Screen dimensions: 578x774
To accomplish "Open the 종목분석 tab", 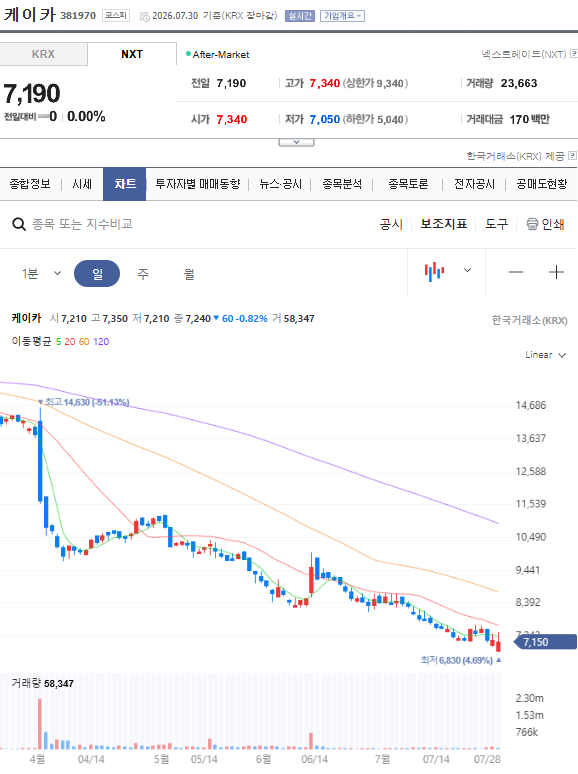I will tap(342, 184).
